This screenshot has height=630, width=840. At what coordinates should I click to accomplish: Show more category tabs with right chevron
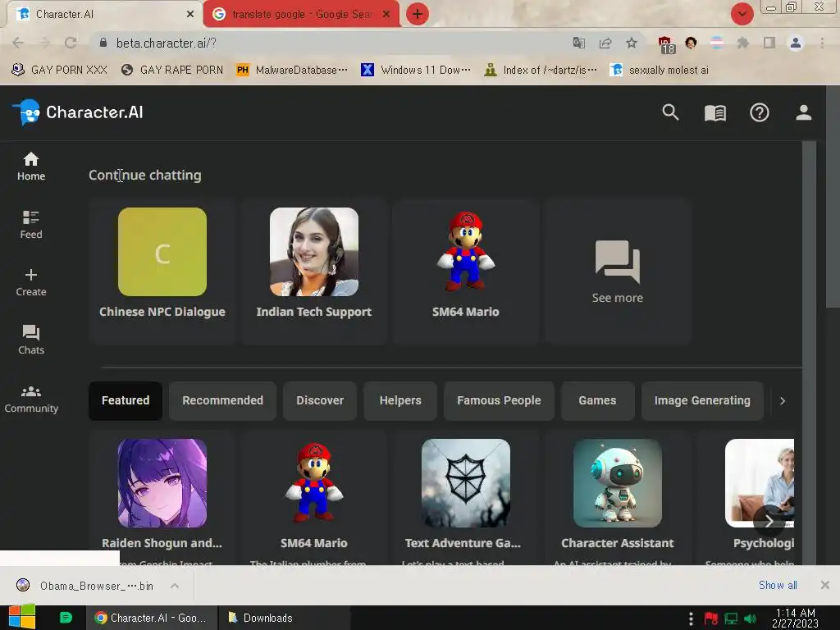tap(782, 400)
